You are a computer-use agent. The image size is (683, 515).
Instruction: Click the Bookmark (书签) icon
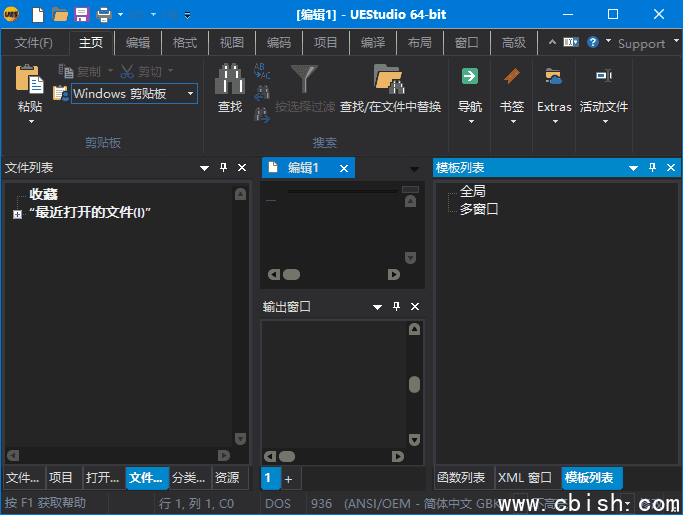point(512,77)
